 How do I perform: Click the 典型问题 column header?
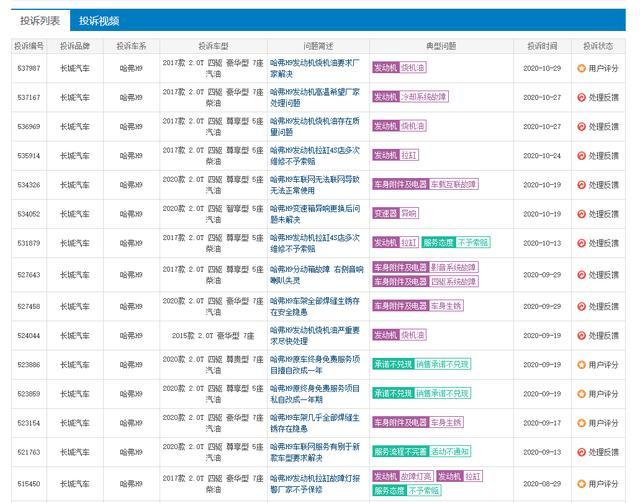point(441,46)
